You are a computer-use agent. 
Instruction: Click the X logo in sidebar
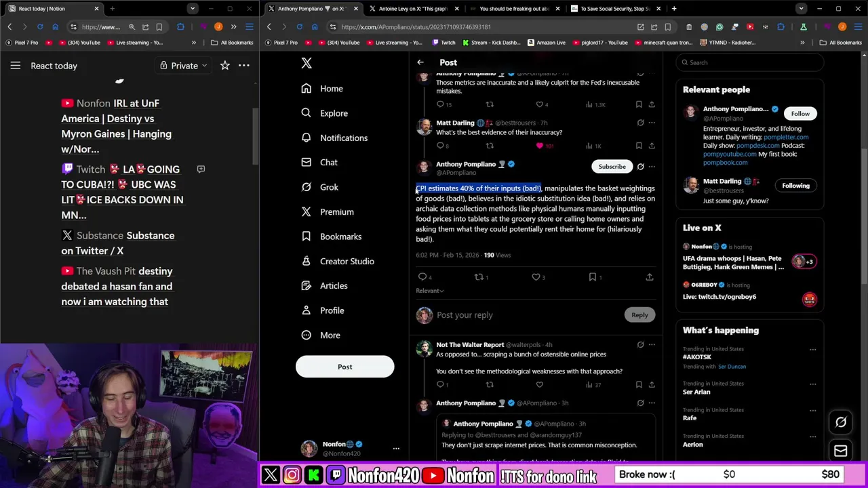pos(307,63)
